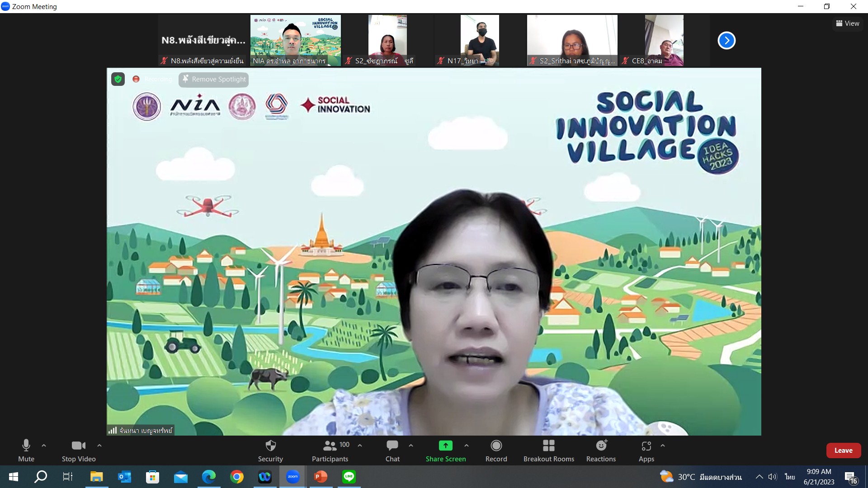Mute the microphone
The height and width of the screenshot is (488, 868).
[x=26, y=450]
